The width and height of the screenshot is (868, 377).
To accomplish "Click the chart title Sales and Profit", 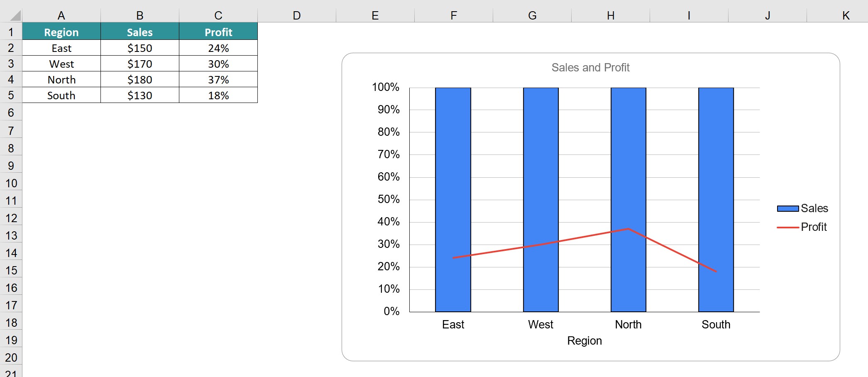I will pos(590,67).
